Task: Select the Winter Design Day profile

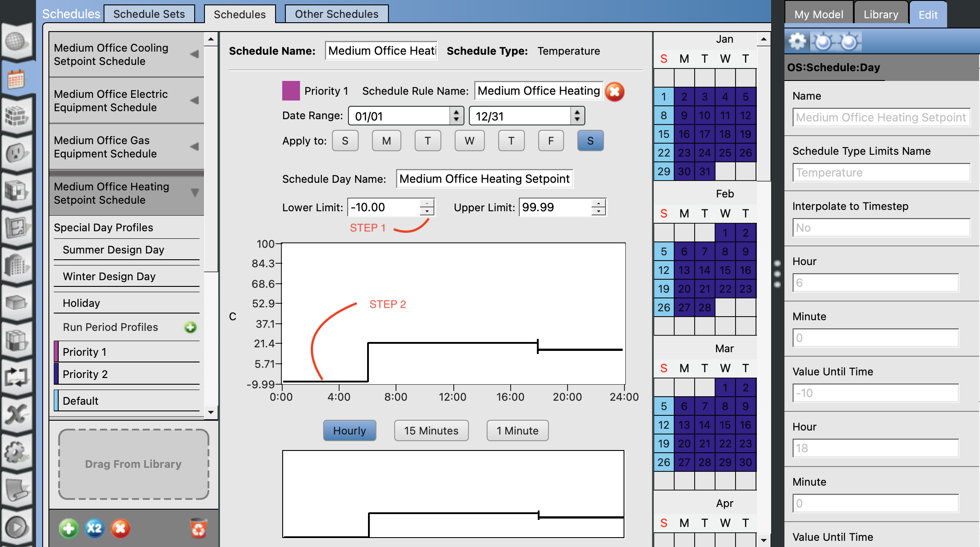Action: (x=109, y=276)
